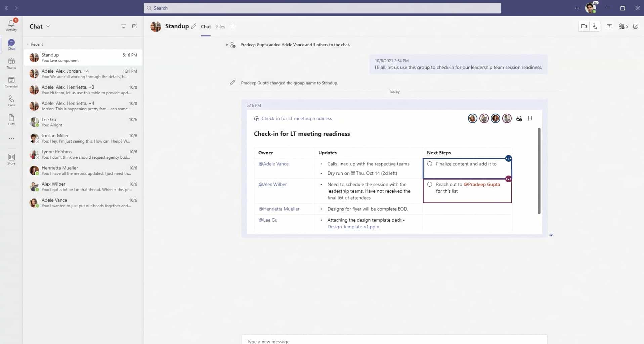Viewport: 644px width, 344px height.
Task: Open the Teams section
Action: [x=11, y=63]
